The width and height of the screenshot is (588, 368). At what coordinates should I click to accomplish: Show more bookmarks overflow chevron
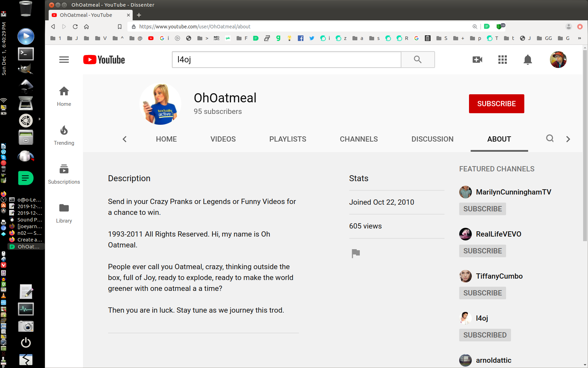click(580, 38)
